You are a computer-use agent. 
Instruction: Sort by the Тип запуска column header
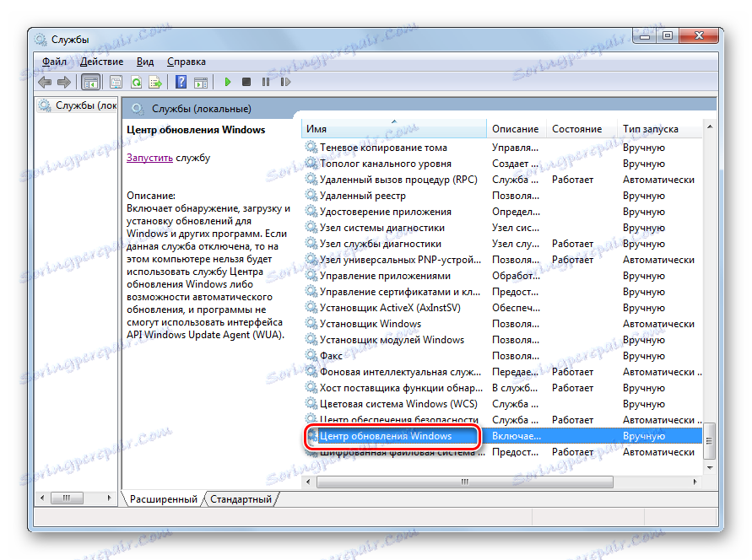point(660,129)
